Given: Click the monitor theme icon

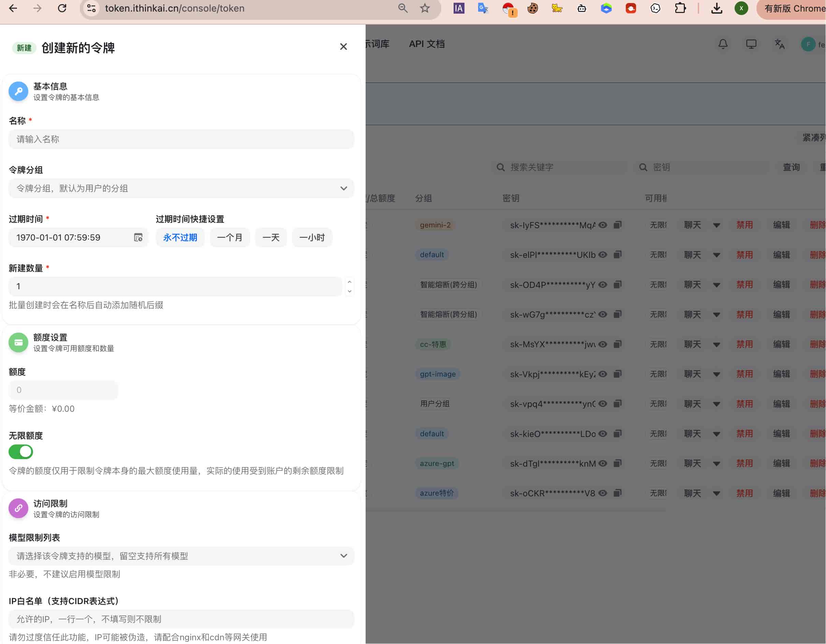Looking at the screenshot, I should coord(752,44).
